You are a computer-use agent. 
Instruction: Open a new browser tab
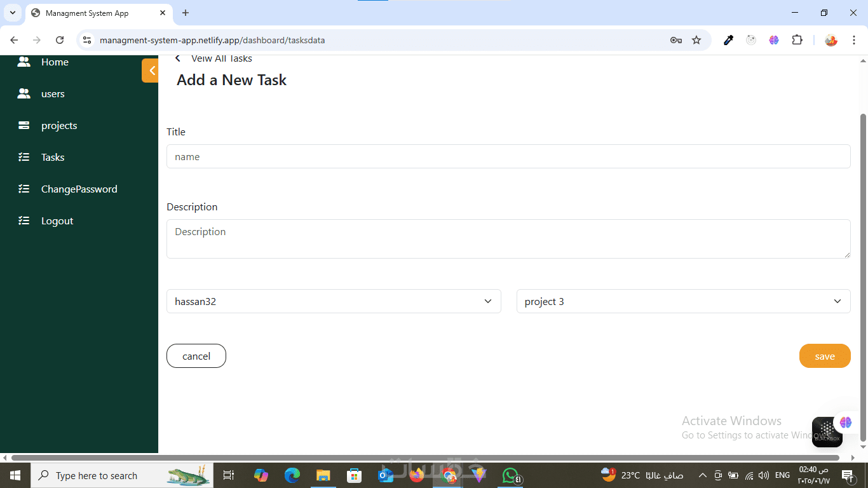[186, 13]
